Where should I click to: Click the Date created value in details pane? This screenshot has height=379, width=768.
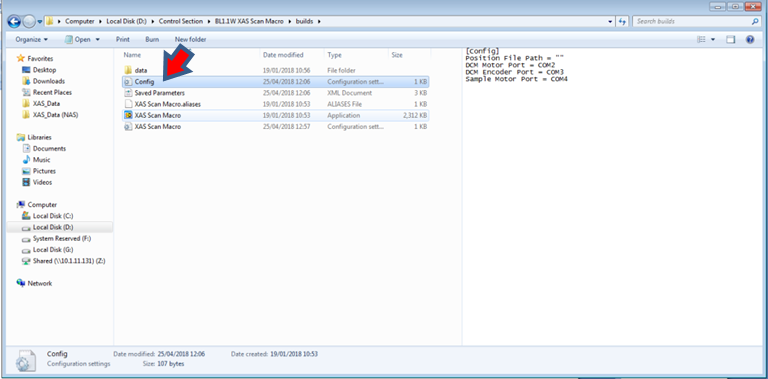pos(295,354)
